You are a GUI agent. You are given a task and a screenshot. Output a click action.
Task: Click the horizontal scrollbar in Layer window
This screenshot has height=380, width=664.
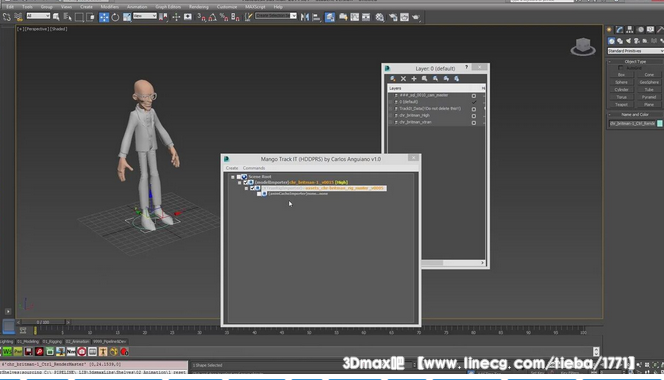(x=453, y=263)
